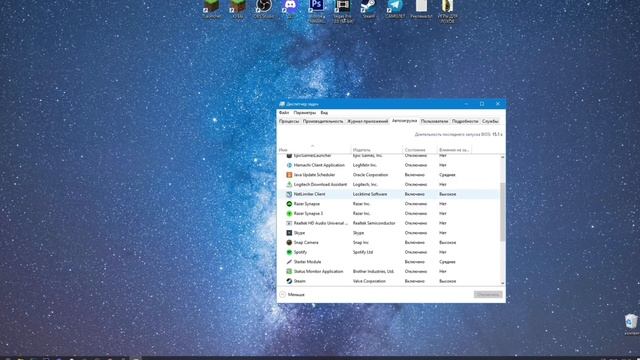Open the Steam desktop shortcut
Screen dimensions: 640x360
(x=369, y=8)
